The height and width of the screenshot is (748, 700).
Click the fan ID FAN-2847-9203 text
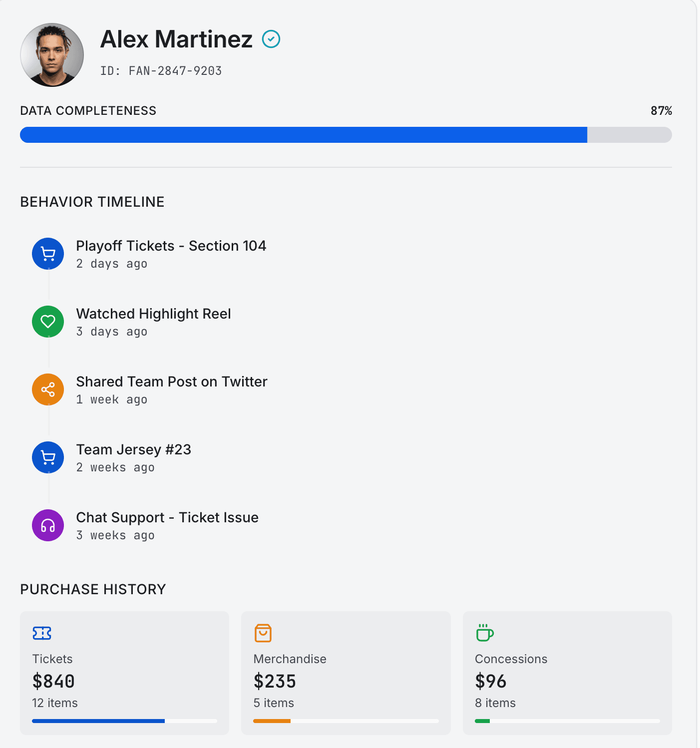point(161,71)
